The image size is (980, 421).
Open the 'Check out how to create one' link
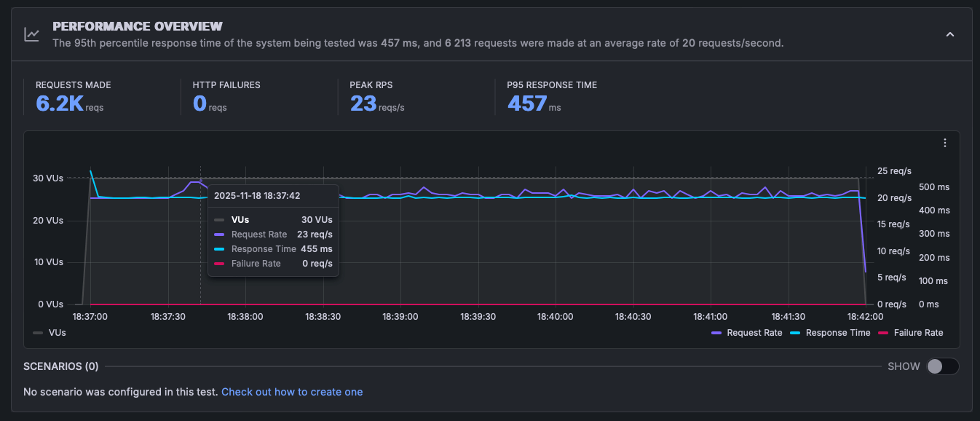pos(291,391)
